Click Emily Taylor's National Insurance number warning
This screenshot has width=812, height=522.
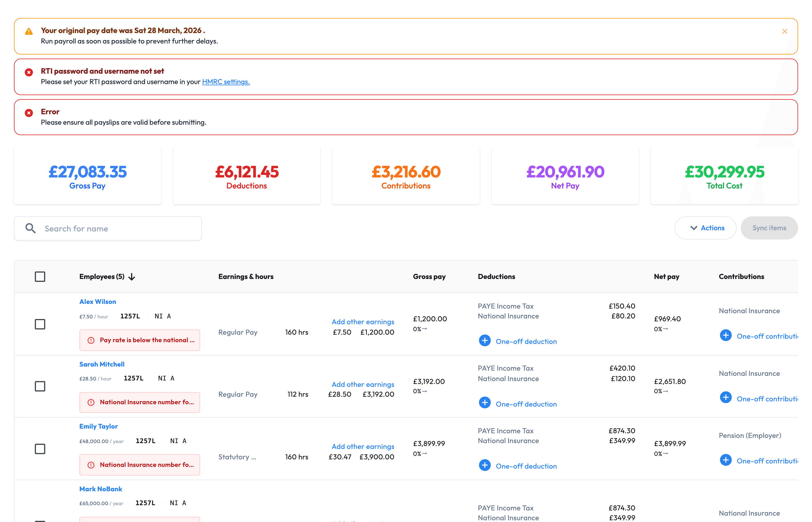click(139, 465)
